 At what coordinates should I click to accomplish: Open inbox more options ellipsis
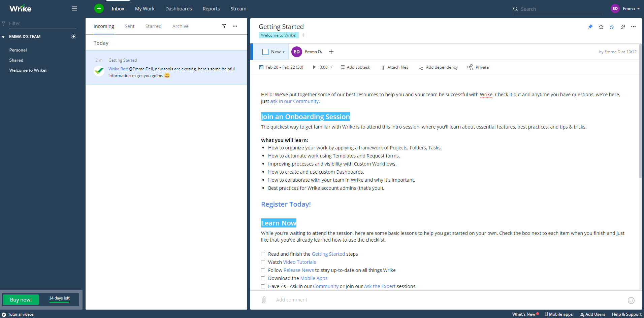coord(235,26)
